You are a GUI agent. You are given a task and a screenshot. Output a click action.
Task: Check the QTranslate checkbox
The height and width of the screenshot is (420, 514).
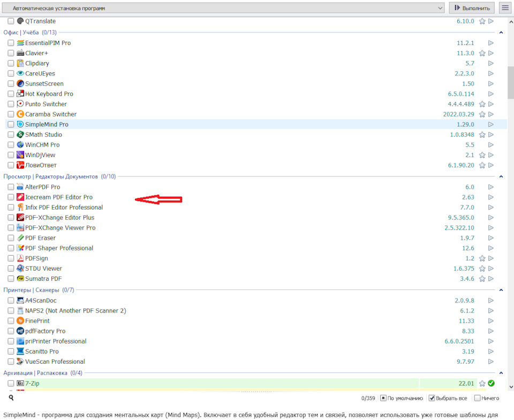coord(11,21)
